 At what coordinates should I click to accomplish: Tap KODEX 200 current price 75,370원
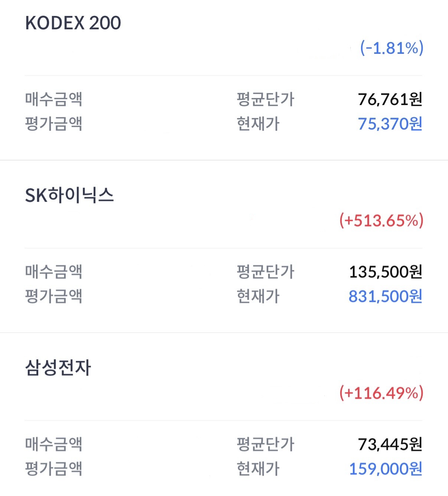(x=390, y=124)
